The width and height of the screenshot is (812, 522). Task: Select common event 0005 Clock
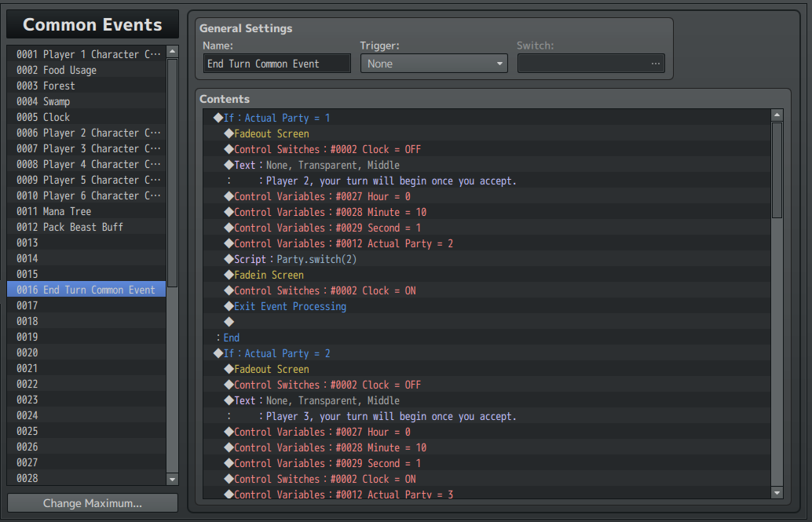pos(86,117)
